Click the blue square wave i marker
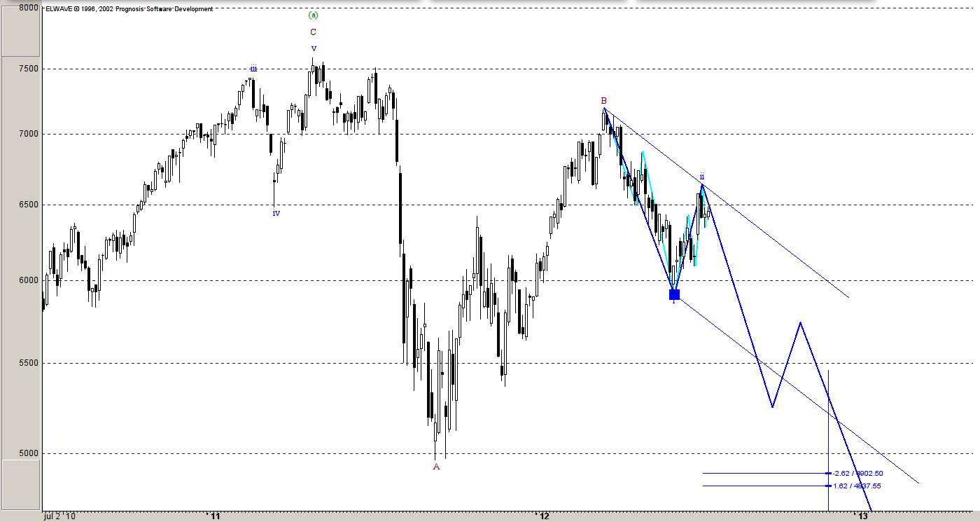This screenshot has height=522, width=980. (x=674, y=294)
